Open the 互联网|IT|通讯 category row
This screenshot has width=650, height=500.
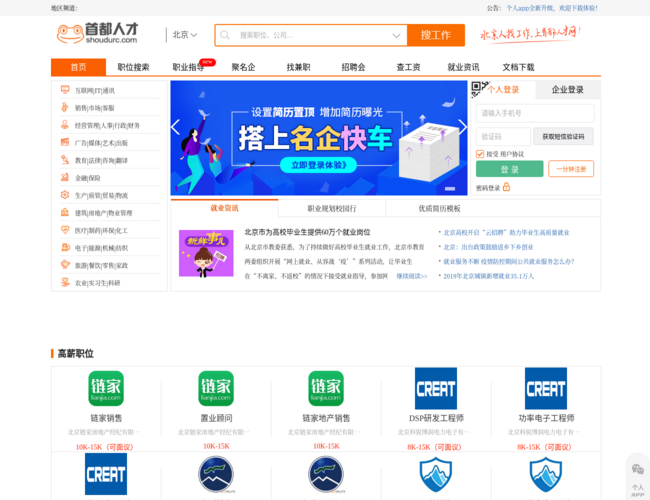tap(110, 90)
